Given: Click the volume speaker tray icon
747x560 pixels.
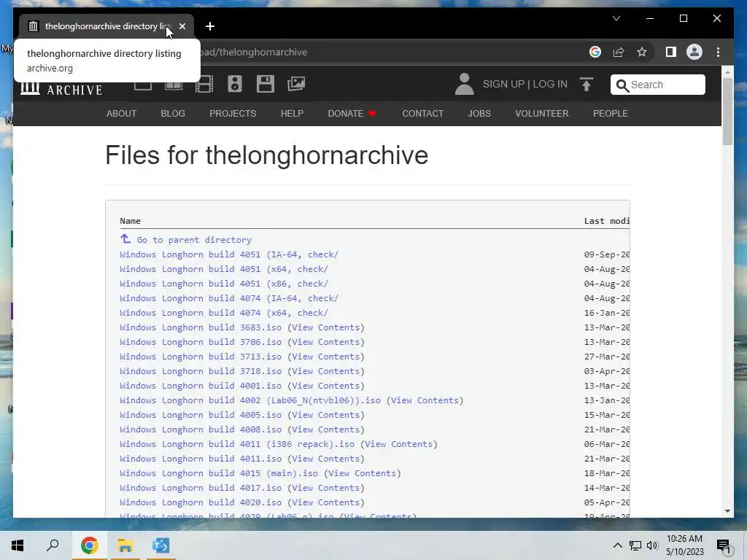Looking at the screenshot, I should point(652,545).
